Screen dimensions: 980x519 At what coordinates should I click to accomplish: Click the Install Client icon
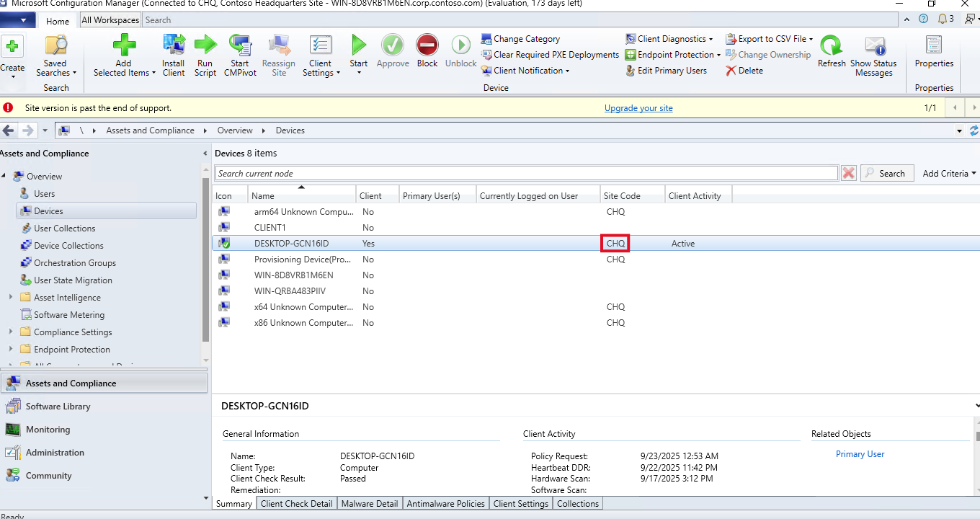[x=173, y=46]
